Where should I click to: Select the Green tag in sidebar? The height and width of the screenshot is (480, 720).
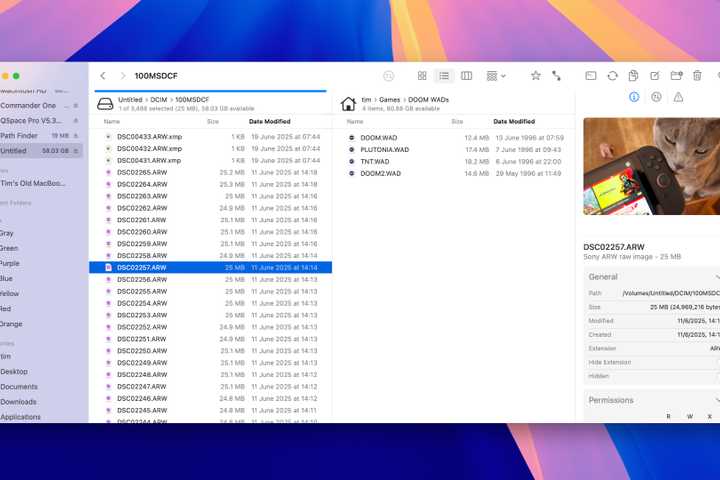click(9, 248)
